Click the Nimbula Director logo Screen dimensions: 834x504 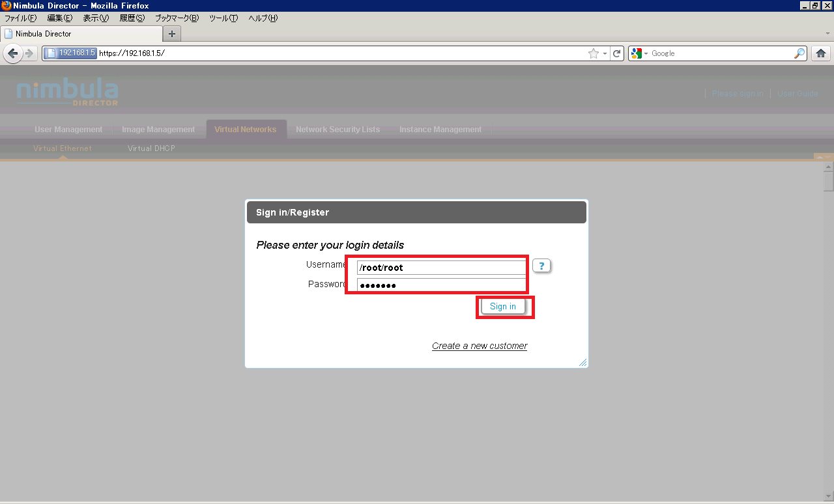pos(67,93)
